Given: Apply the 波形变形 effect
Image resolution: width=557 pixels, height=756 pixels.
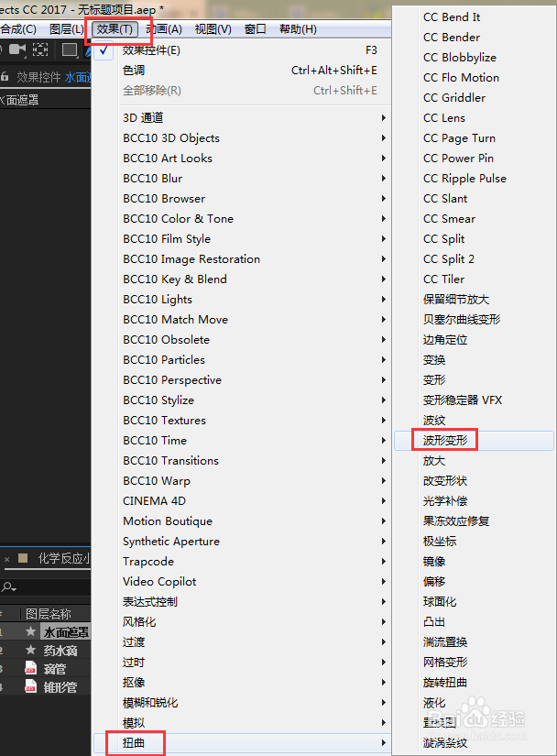Looking at the screenshot, I should click(x=475, y=441).
